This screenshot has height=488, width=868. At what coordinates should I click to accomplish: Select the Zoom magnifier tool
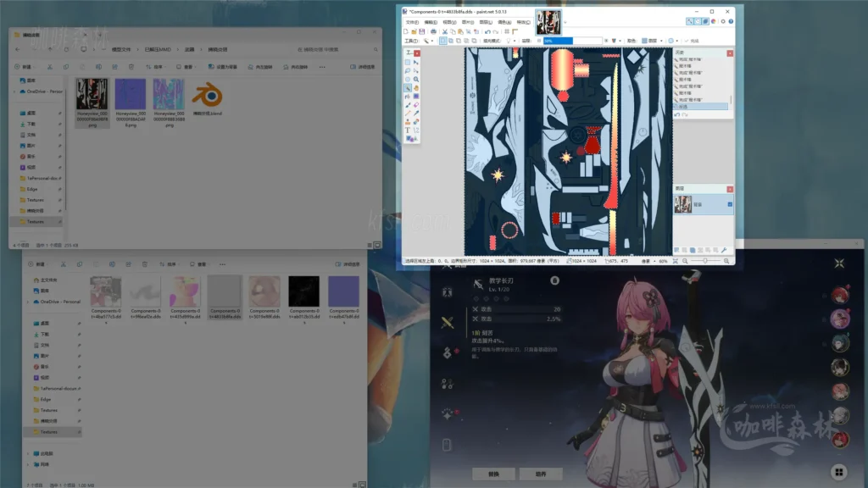pyautogui.click(x=418, y=78)
